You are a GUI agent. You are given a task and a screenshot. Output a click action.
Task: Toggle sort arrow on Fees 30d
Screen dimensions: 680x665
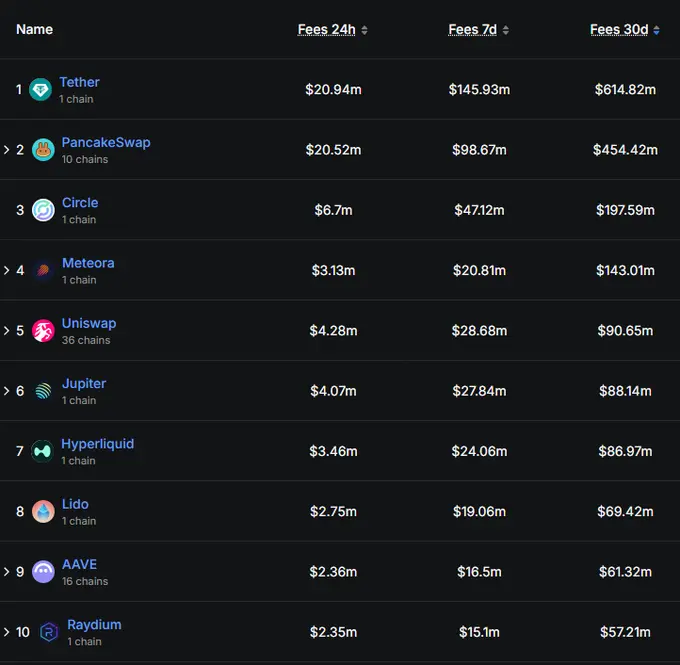click(x=657, y=30)
